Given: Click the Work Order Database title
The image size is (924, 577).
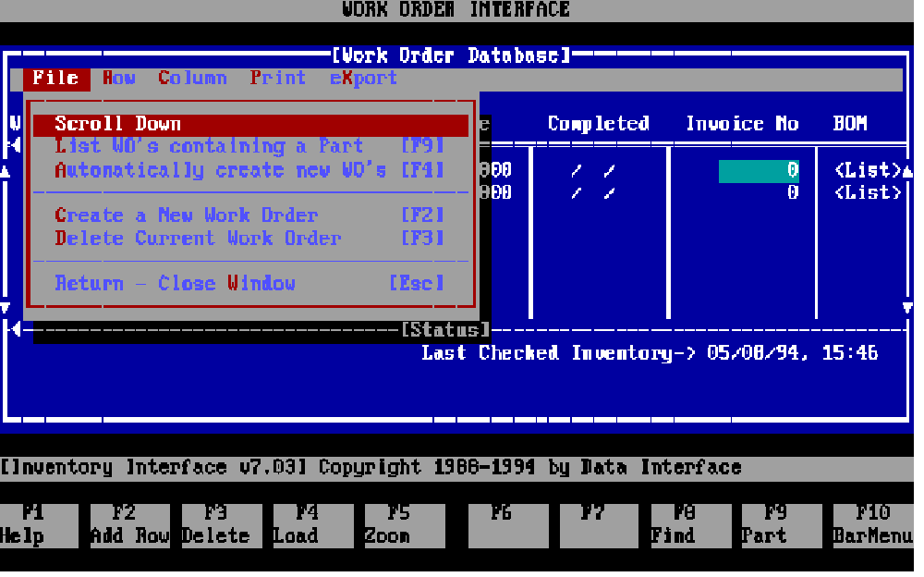Looking at the screenshot, I should pyautogui.click(x=452, y=56).
